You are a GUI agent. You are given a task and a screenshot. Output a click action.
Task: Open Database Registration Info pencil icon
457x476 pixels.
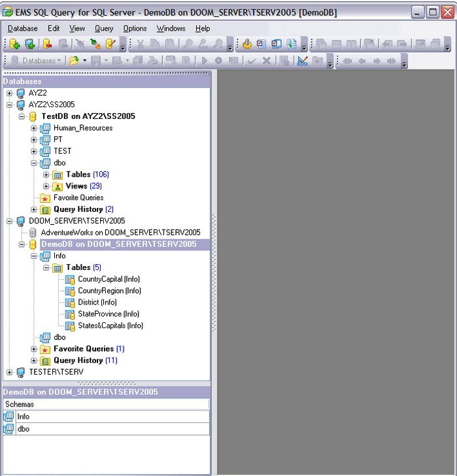click(x=110, y=44)
